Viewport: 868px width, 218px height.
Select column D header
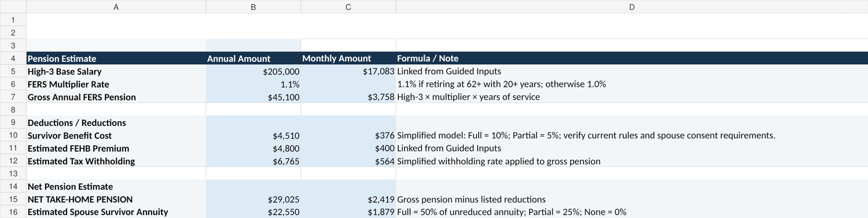coord(632,7)
